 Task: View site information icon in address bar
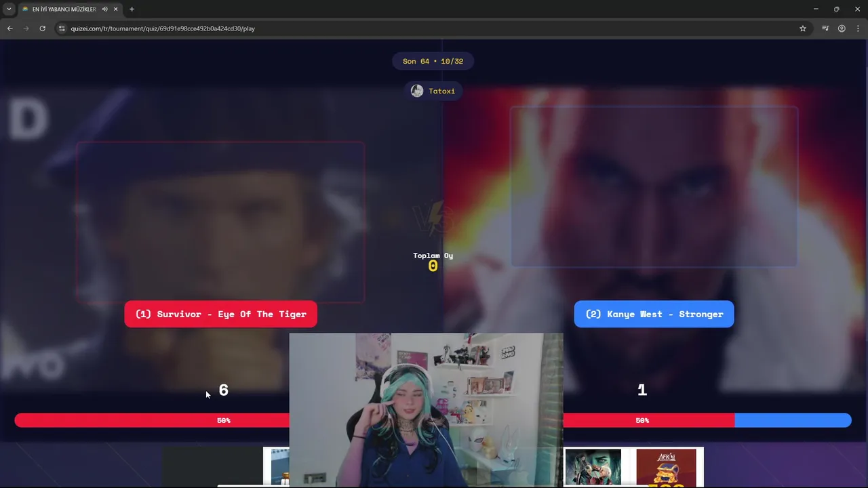(62, 28)
